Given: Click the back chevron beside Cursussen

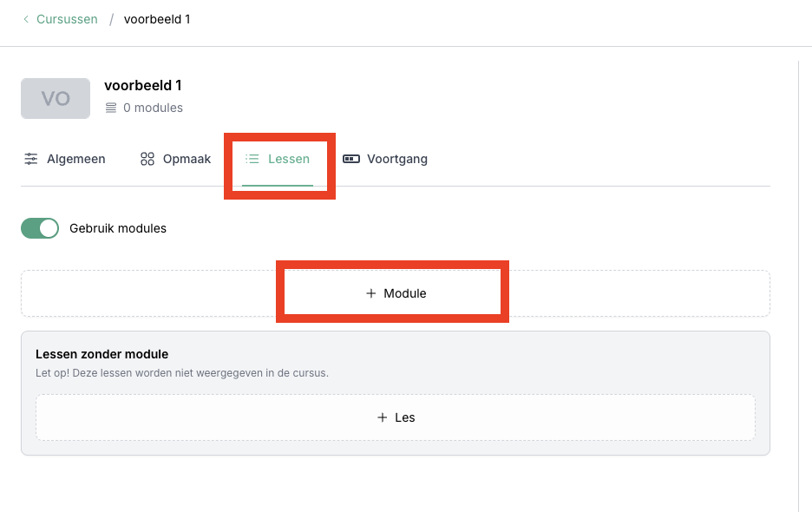Looking at the screenshot, I should coord(26,19).
